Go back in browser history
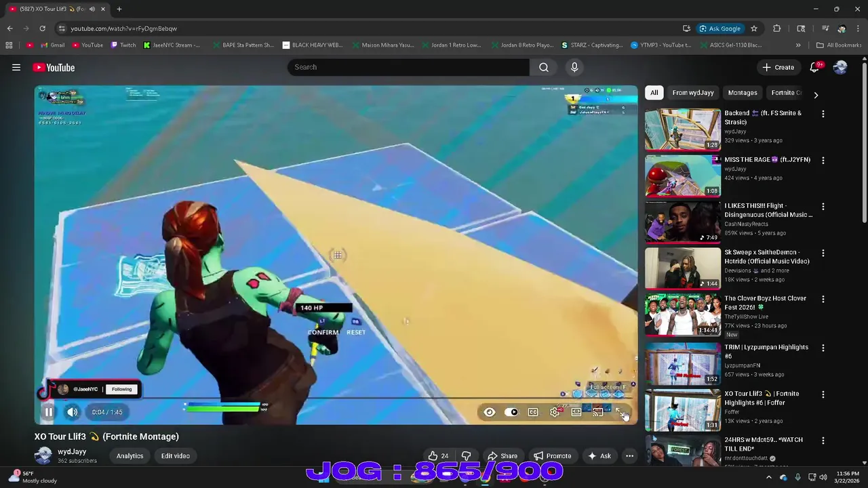 [x=9, y=28]
